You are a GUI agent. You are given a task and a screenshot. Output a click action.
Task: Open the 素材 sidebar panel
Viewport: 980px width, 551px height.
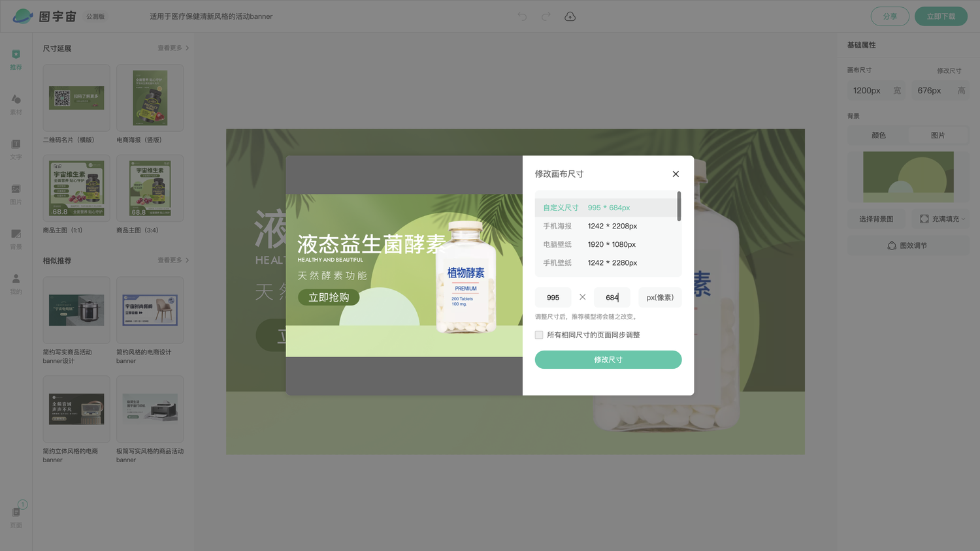click(16, 104)
